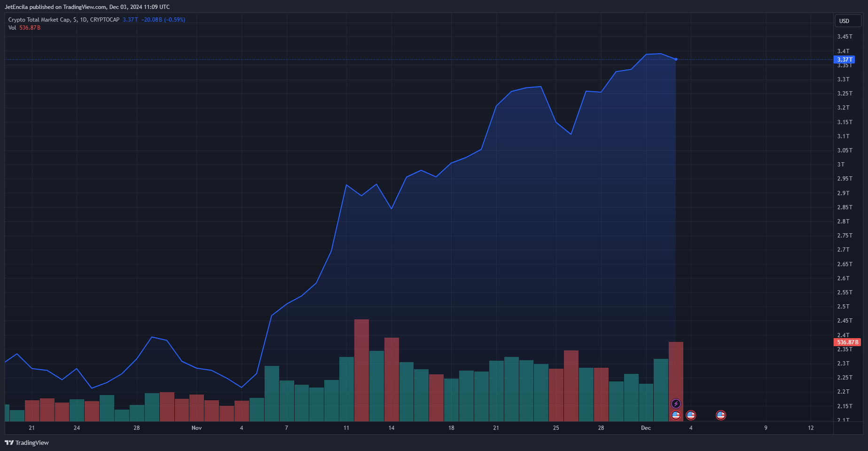The height and width of the screenshot is (451, 868).
Task: Click the TradingView logo in the bottom corner
Action: point(27,443)
